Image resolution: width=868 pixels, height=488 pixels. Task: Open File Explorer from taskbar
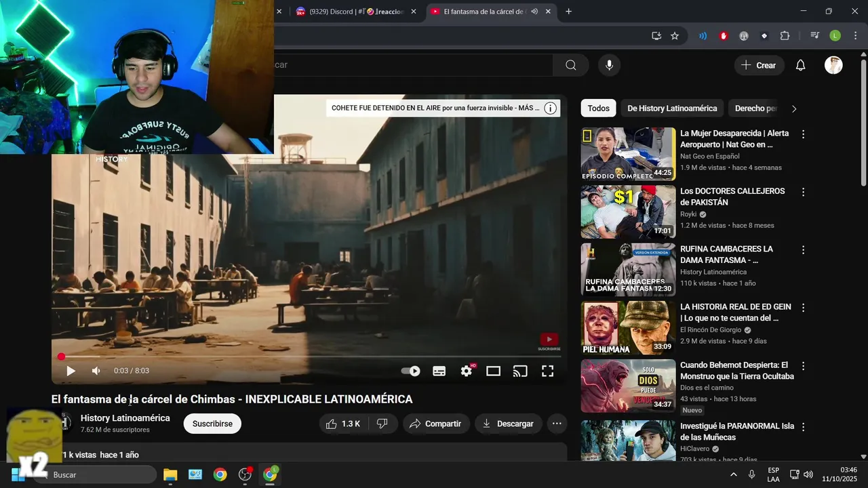(x=170, y=474)
